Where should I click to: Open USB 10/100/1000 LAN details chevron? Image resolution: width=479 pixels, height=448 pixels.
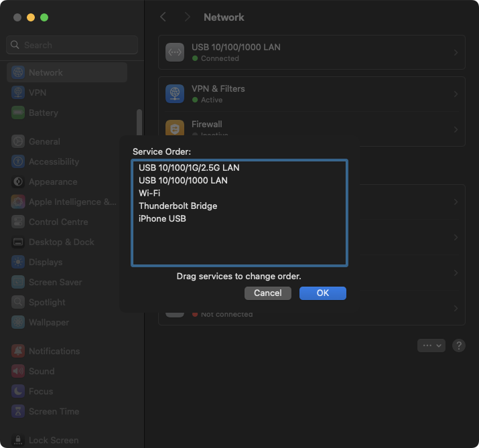[x=456, y=52]
